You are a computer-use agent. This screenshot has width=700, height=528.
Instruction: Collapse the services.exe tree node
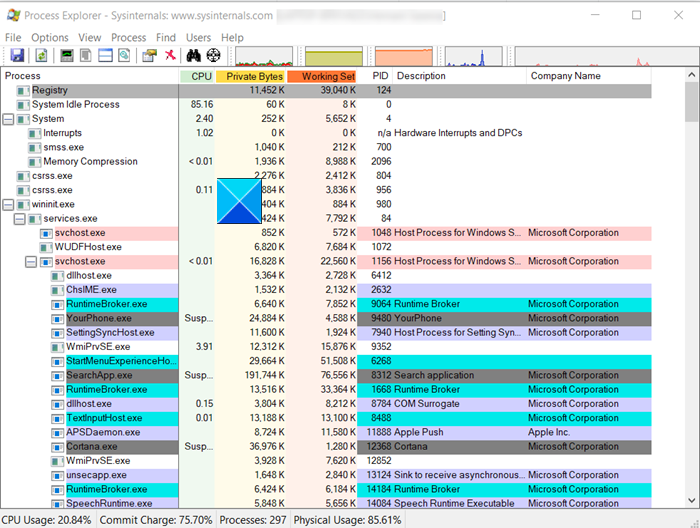[x=20, y=218]
